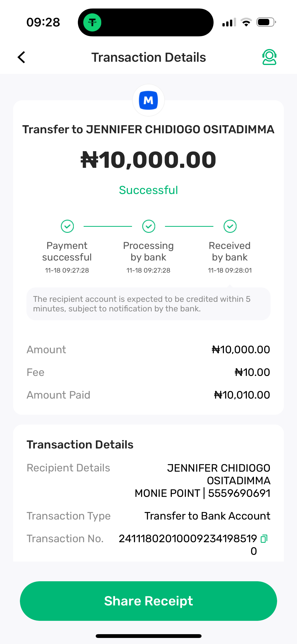Screen dimensions: 297x644
Task: Tap the green Successful status text
Action: pyautogui.click(x=148, y=190)
